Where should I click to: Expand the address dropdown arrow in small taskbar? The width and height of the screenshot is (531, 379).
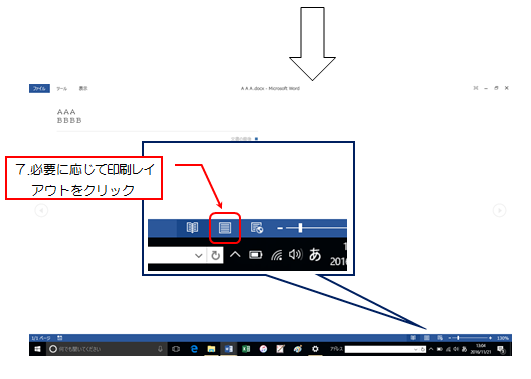pos(416,349)
